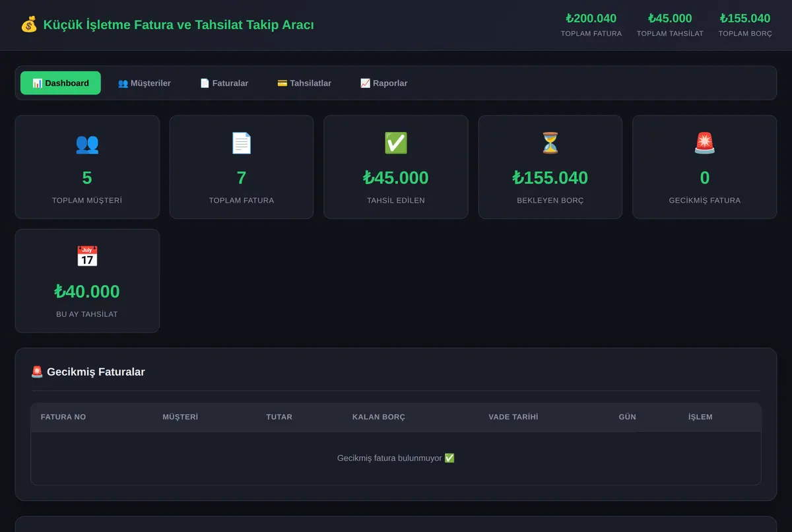Click the document icon on Toplam Fatura card

242,143
